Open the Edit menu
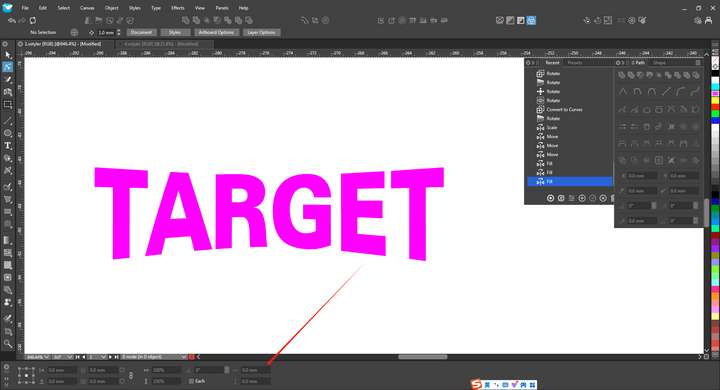720x390 pixels. pos(42,8)
